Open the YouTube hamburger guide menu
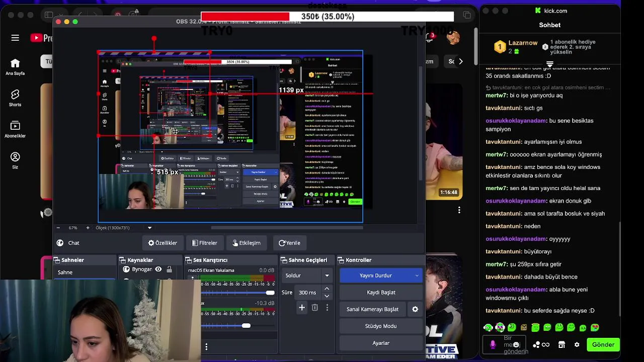The image size is (644, 362). coord(15,38)
